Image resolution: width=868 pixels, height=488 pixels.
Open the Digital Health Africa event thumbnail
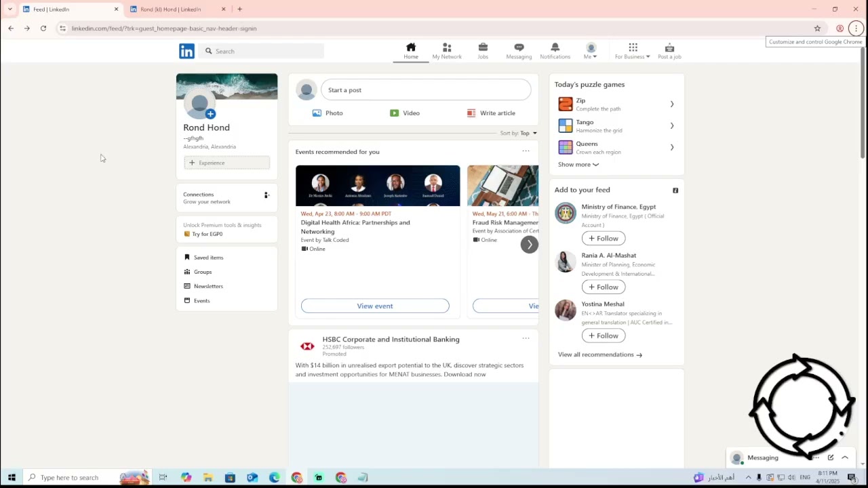378,186
